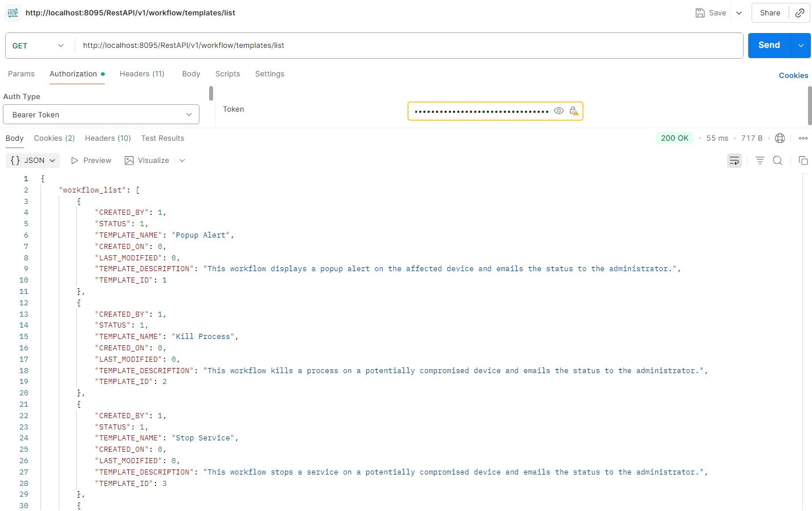
Task: Toggle line wrapping in the response body
Action: tap(734, 160)
